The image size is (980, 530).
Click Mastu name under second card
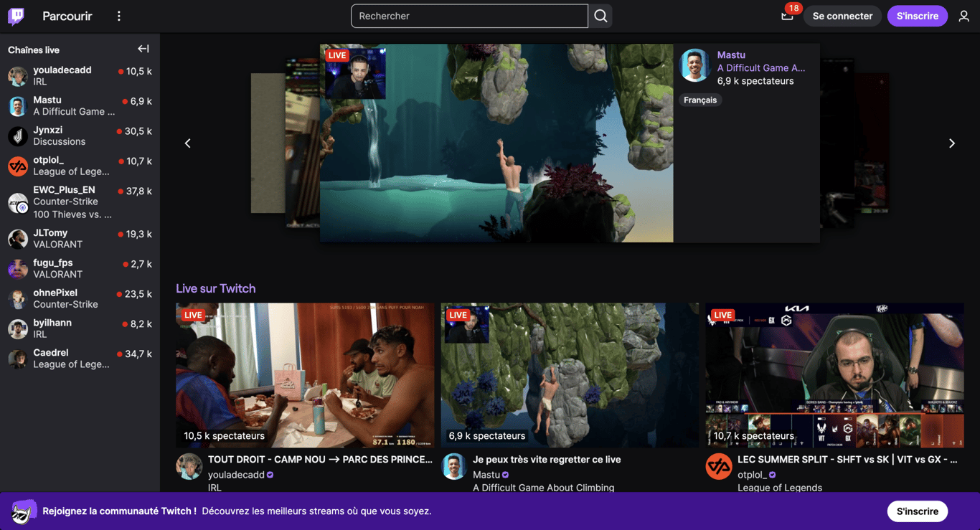pyautogui.click(x=486, y=475)
